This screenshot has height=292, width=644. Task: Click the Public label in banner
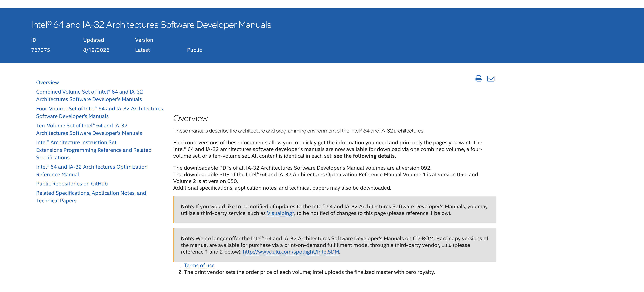click(x=194, y=50)
